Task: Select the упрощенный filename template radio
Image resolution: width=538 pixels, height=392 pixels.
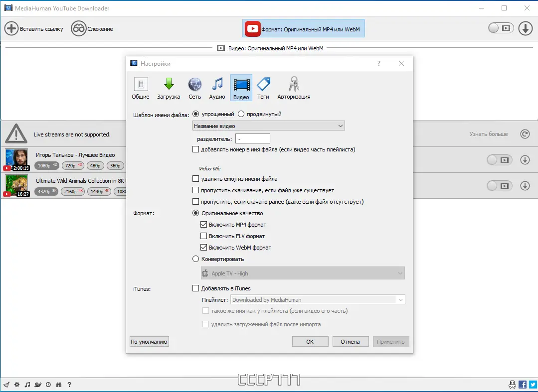Action: [195, 114]
